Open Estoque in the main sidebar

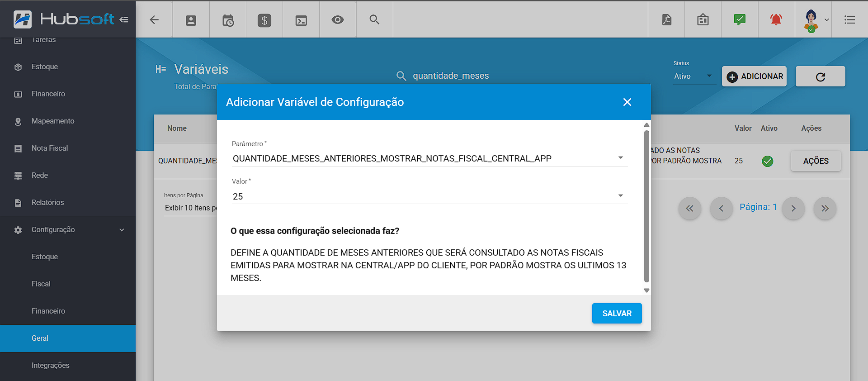click(x=68, y=67)
